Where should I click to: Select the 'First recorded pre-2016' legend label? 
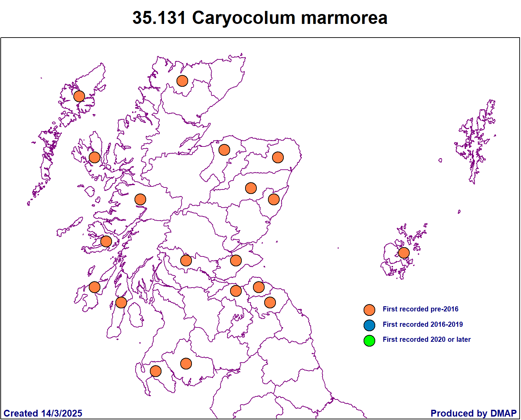coord(420,309)
